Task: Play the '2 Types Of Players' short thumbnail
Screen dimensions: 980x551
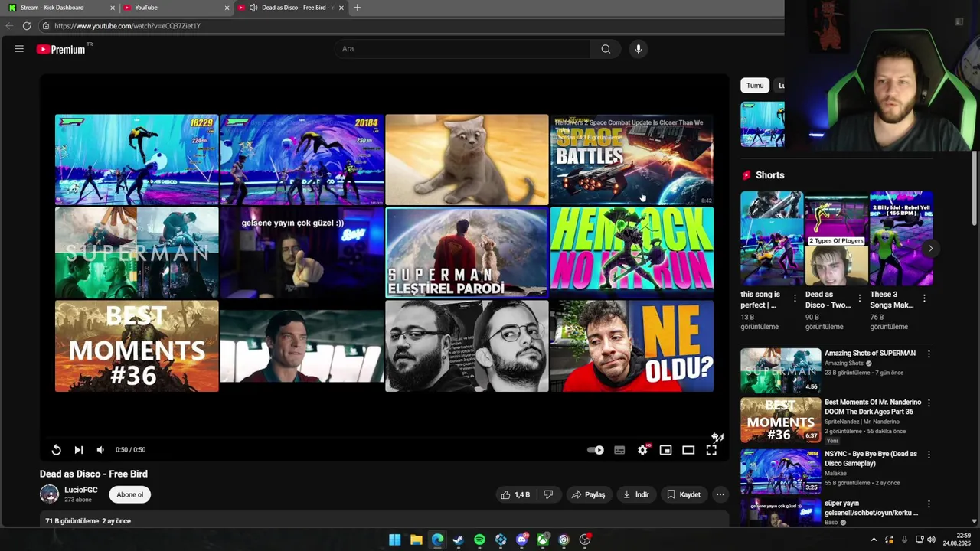Action: 836,238
